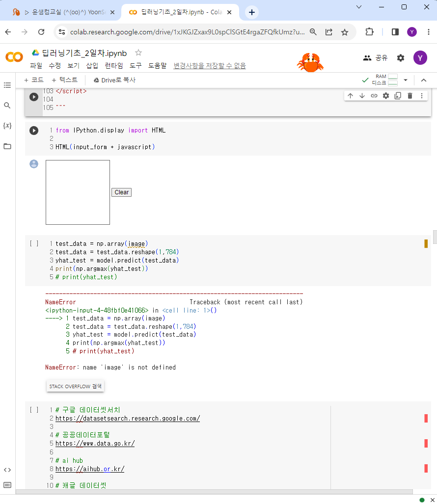Viewport: 437px width, 504px height.
Task: Move selected cell up
Action: coord(351,96)
